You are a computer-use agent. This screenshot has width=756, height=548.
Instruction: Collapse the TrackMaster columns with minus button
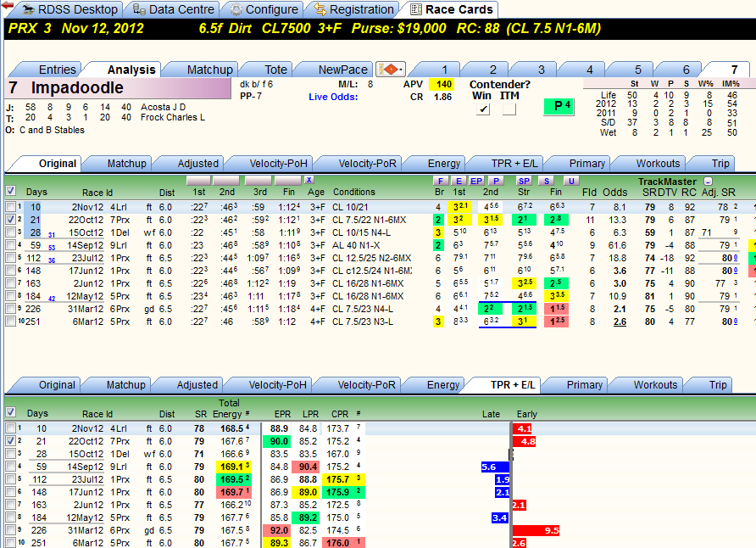pos(708,182)
